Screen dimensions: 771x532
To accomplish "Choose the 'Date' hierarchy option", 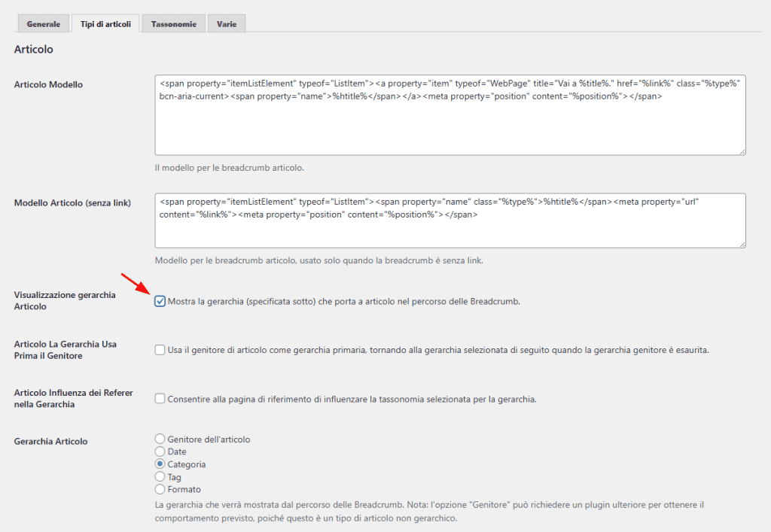I will pos(160,452).
